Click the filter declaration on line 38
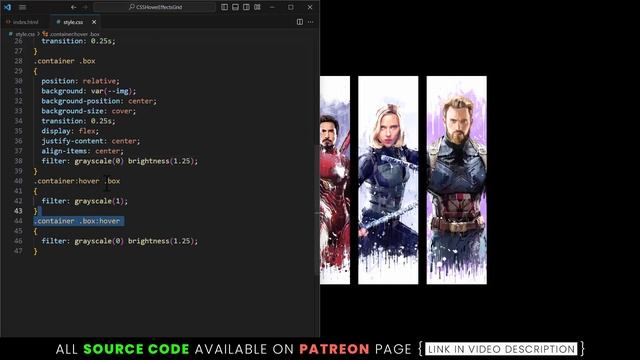 (x=120, y=161)
